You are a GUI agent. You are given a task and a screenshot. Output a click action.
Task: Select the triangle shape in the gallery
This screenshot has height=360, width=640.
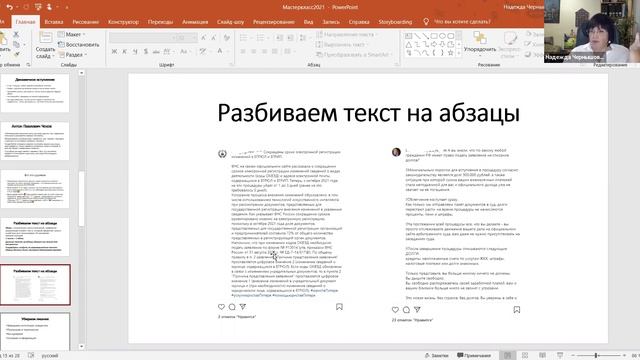(409, 44)
